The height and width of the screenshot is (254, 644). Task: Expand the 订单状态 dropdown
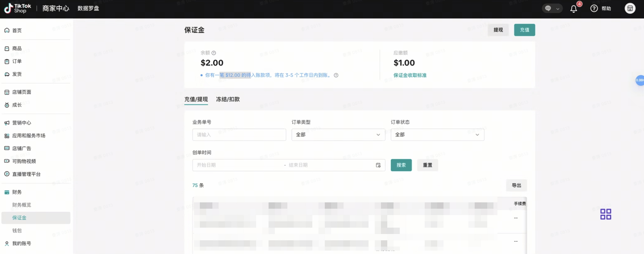coord(437,135)
